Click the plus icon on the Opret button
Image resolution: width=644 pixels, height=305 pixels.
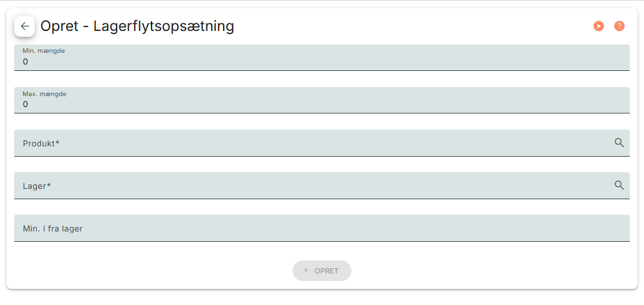click(x=306, y=271)
